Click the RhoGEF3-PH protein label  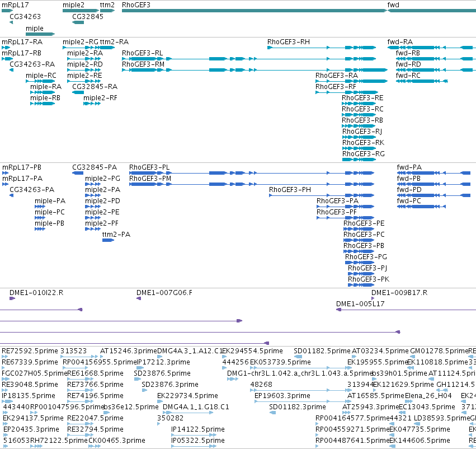tap(290, 190)
